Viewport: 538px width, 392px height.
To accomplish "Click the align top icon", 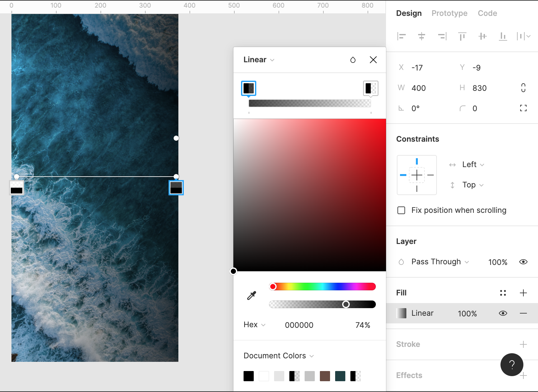I will (462, 37).
